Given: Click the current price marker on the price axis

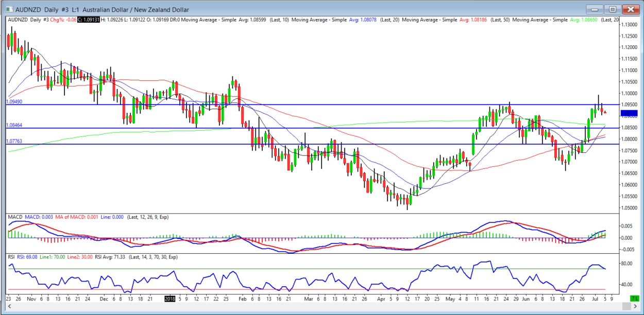Looking at the screenshot, I should [629, 113].
